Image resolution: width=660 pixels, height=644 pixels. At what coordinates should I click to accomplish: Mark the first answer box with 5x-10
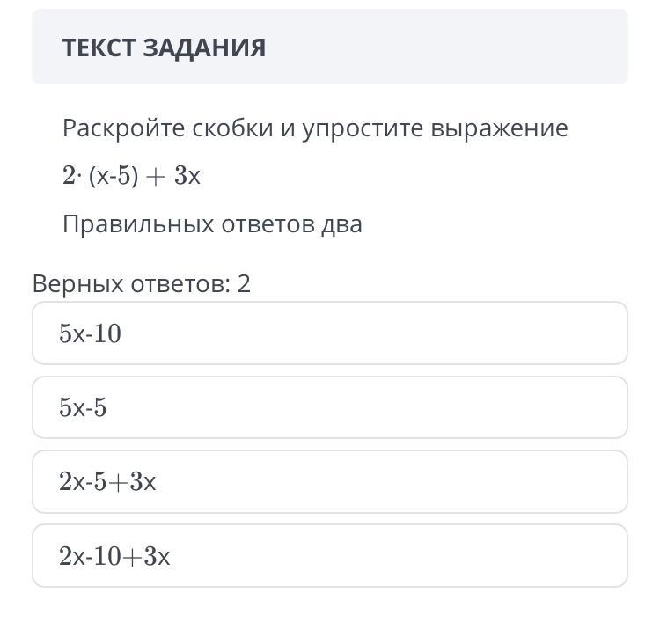point(330,333)
